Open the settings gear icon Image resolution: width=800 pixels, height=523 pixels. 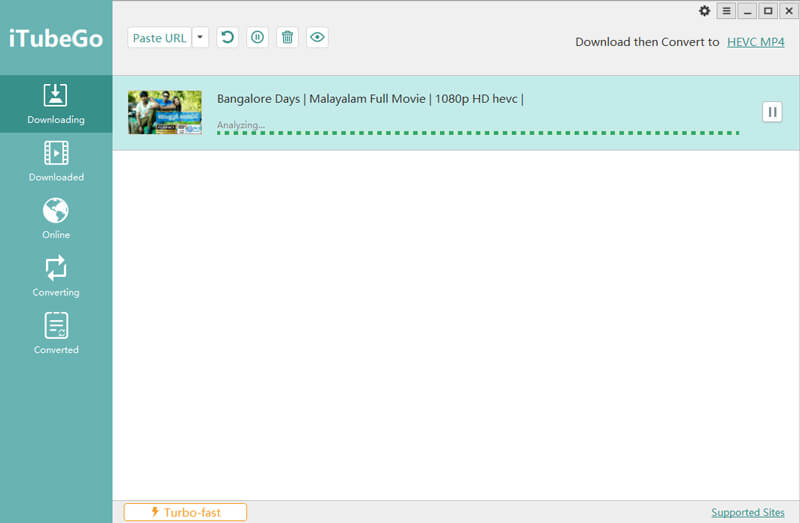pyautogui.click(x=704, y=11)
